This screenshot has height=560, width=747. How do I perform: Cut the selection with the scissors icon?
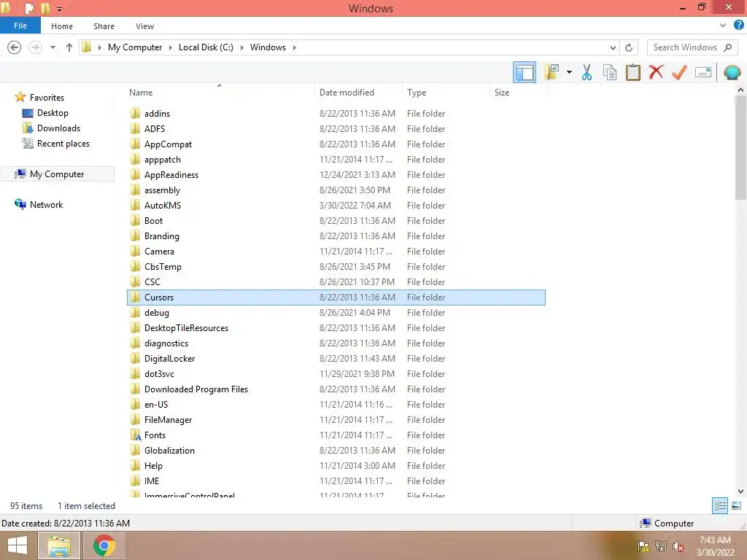click(x=587, y=72)
